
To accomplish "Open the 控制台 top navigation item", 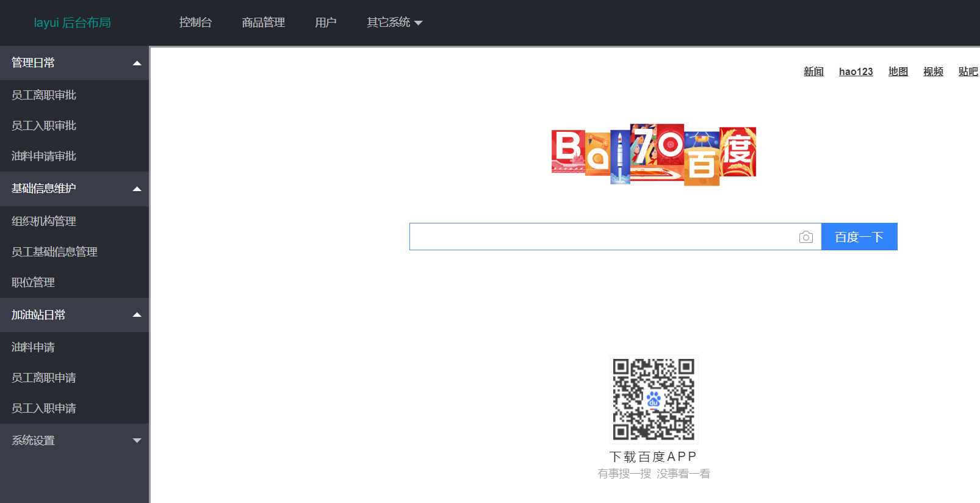I will pyautogui.click(x=195, y=23).
